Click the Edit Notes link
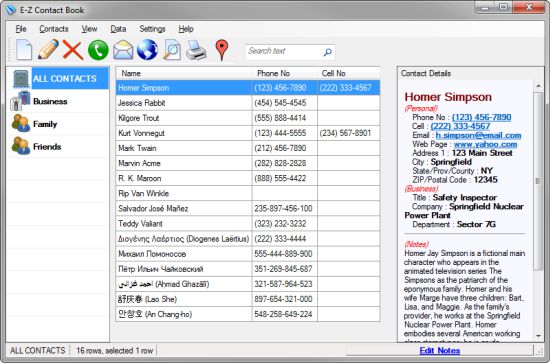Viewport: 550px width, 363px height. pyautogui.click(x=440, y=350)
